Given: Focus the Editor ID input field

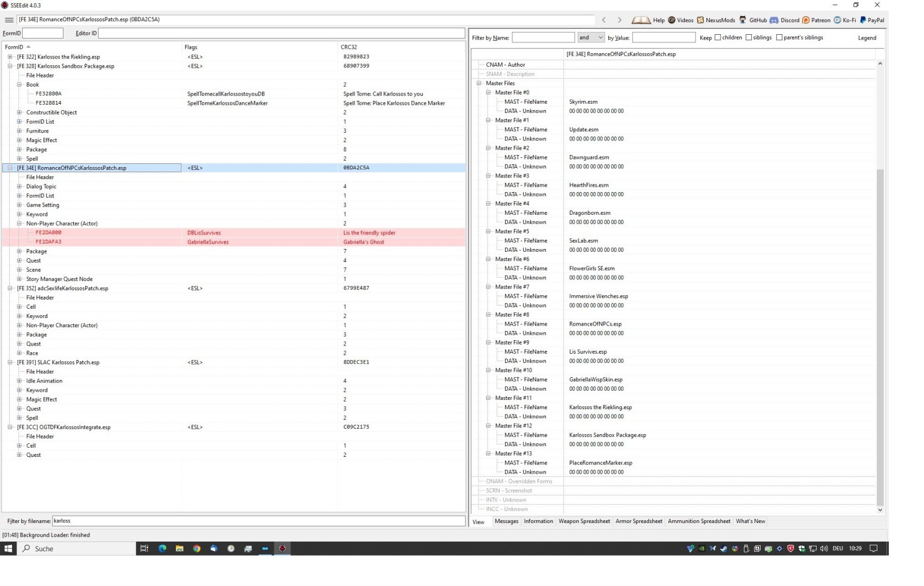Looking at the screenshot, I should coord(281,33).
